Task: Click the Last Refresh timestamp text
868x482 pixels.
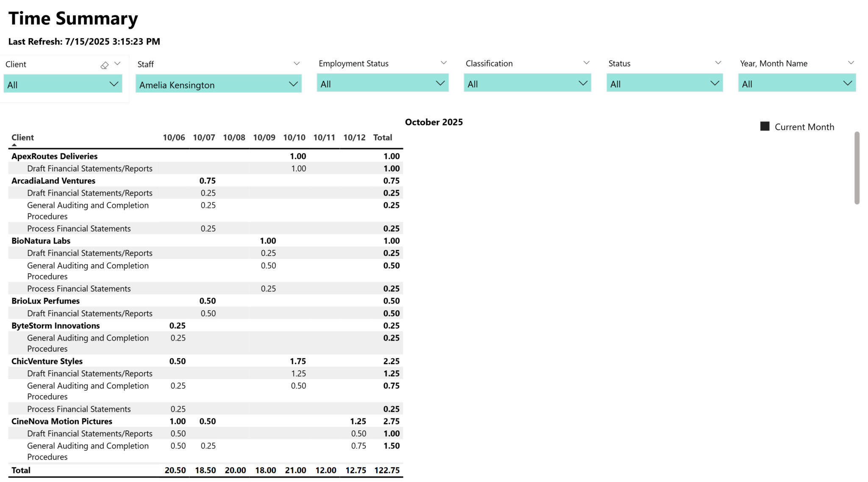Action: pos(84,42)
